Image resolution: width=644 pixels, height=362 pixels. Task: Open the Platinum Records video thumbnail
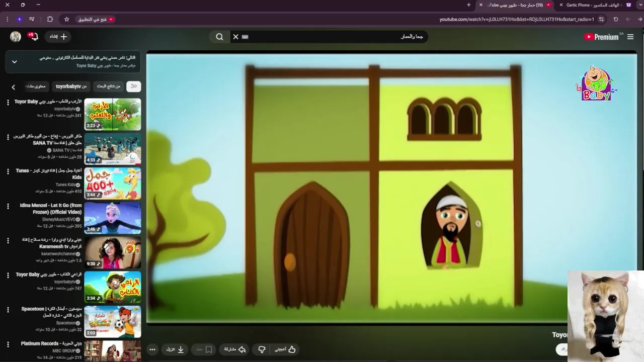pos(113,351)
